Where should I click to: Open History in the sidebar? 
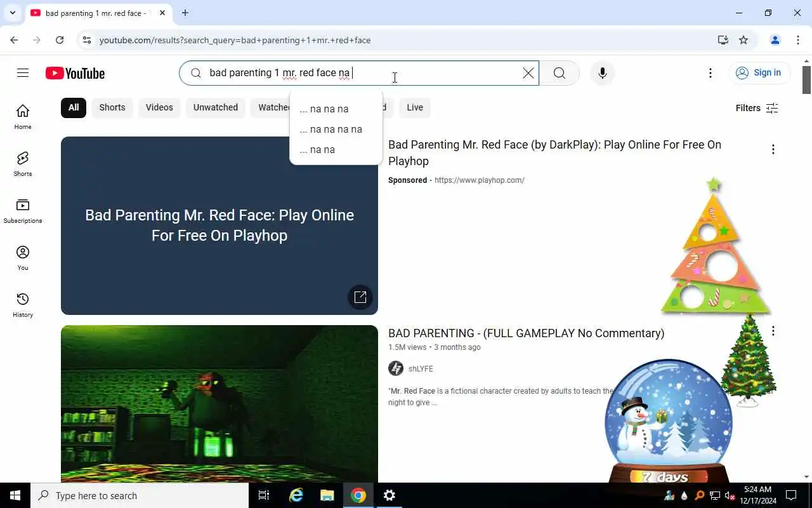tap(23, 305)
